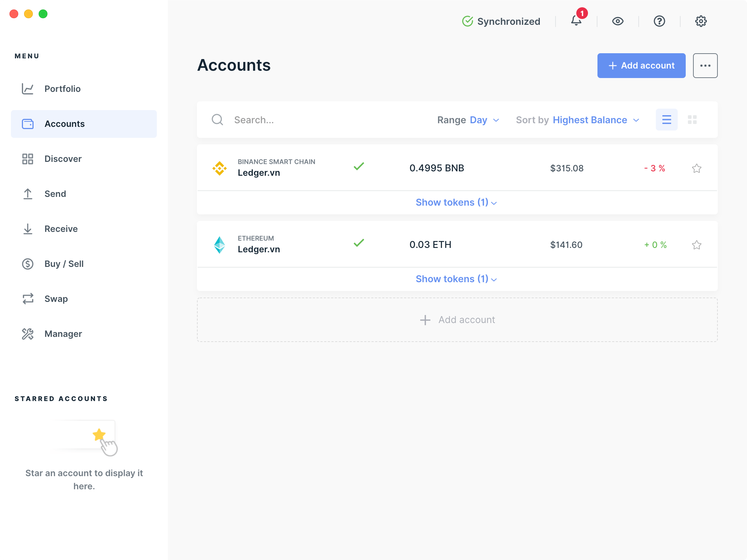Toggle balance visibility eye icon

tap(618, 21)
